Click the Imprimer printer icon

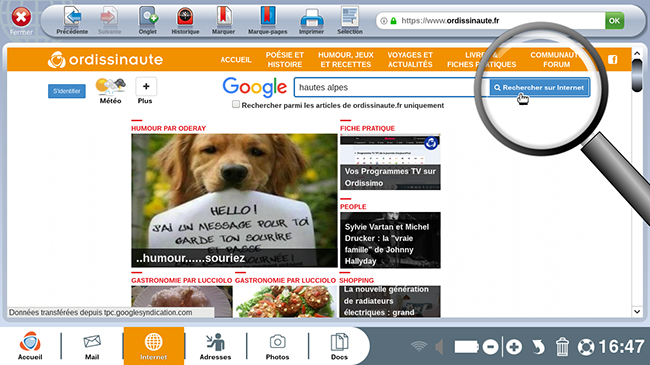click(x=311, y=18)
